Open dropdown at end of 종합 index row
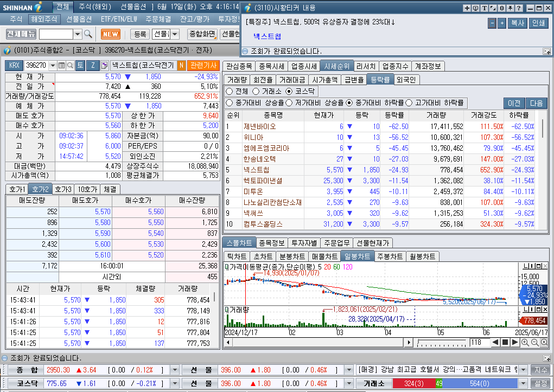The image size is (554, 392). click(x=175, y=370)
